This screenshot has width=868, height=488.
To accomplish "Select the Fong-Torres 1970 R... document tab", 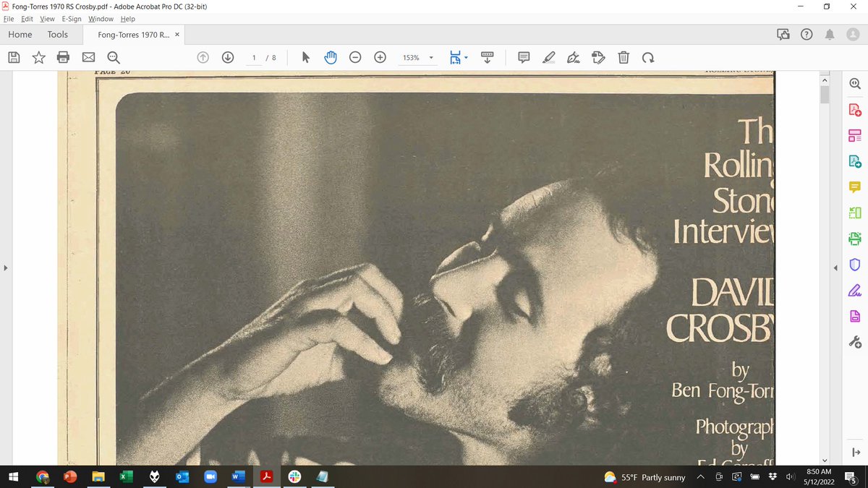I will [135, 34].
